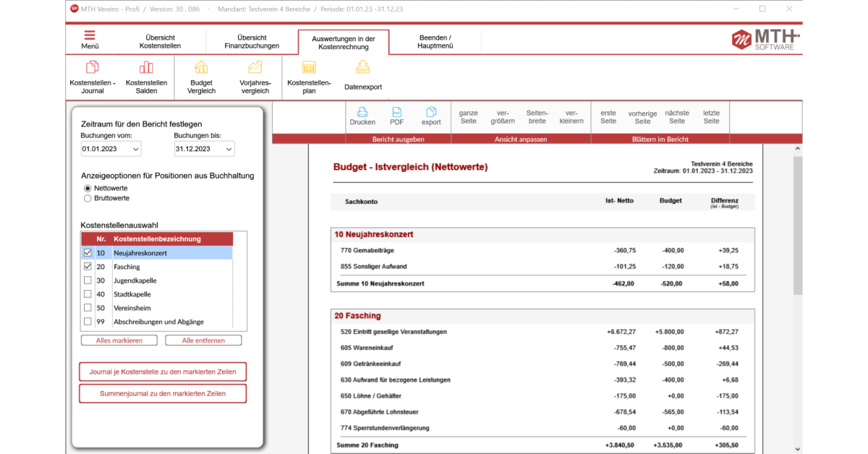Image resolution: width=868 pixels, height=454 pixels.
Task: Click the Alle entfernen button
Action: click(203, 340)
